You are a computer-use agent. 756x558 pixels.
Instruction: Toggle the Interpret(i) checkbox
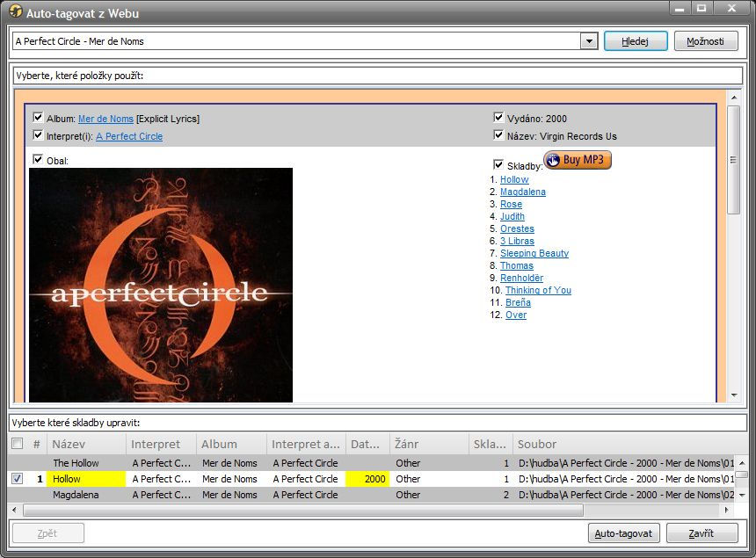click(x=38, y=135)
